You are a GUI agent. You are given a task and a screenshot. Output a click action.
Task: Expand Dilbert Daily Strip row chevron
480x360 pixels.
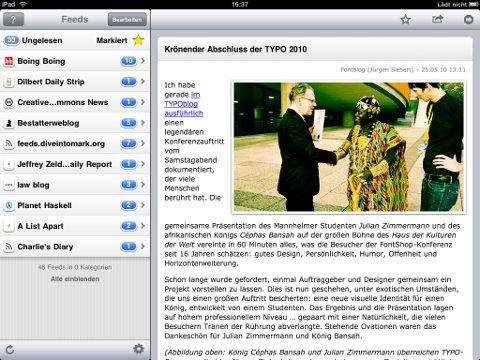click(x=143, y=81)
